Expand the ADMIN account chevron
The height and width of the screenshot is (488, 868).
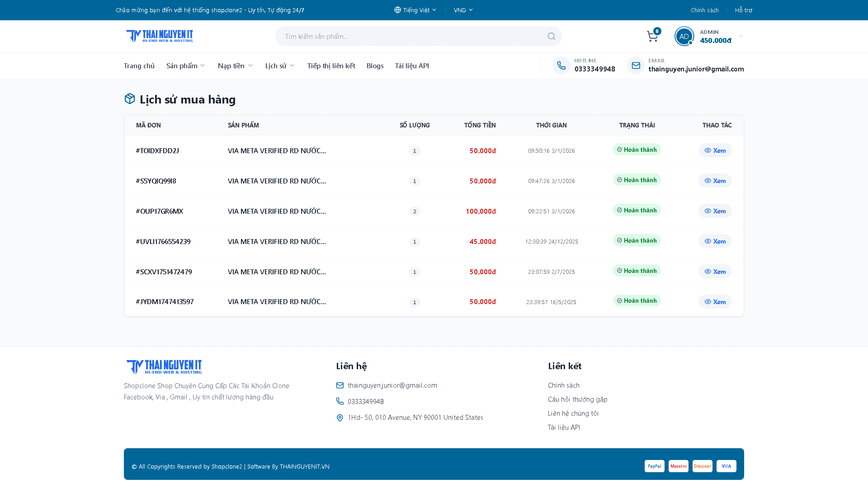(x=741, y=36)
